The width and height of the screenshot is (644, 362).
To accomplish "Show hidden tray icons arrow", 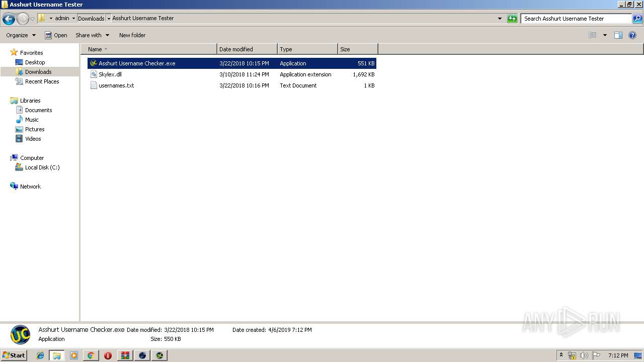I will click(561, 355).
